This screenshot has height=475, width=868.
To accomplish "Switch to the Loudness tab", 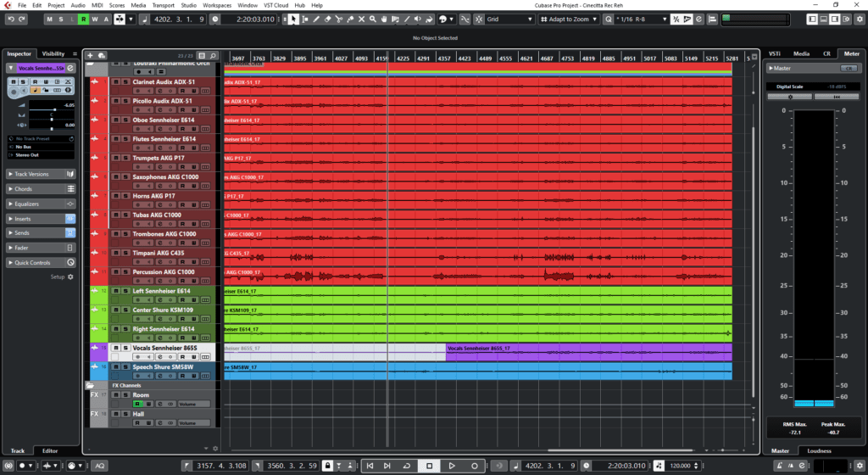I will click(x=819, y=450).
